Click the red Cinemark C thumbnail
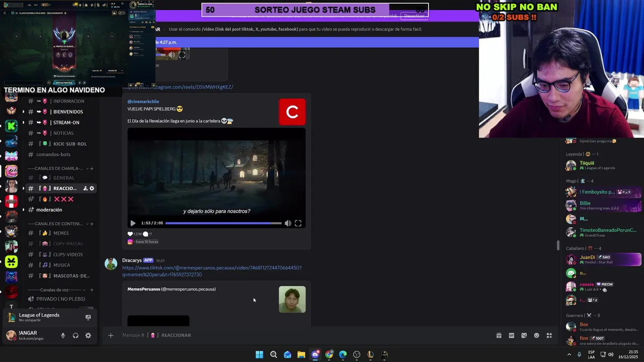This screenshot has width=644, height=362. tap(292, 112)
